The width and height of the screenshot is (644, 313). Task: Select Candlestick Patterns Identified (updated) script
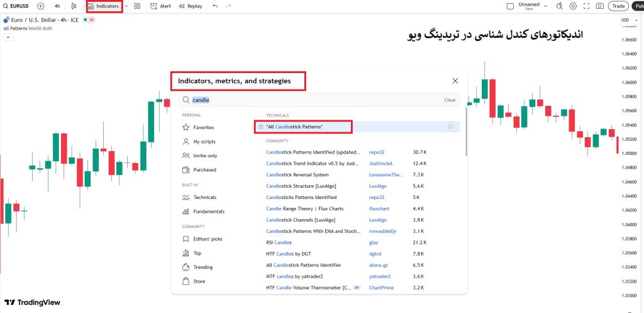tap(313, 152)
